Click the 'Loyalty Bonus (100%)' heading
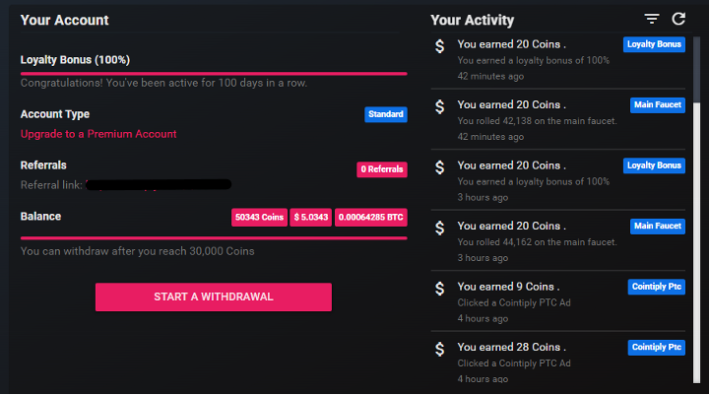This screenshot has height=395, width=710. tap(75, 60)
